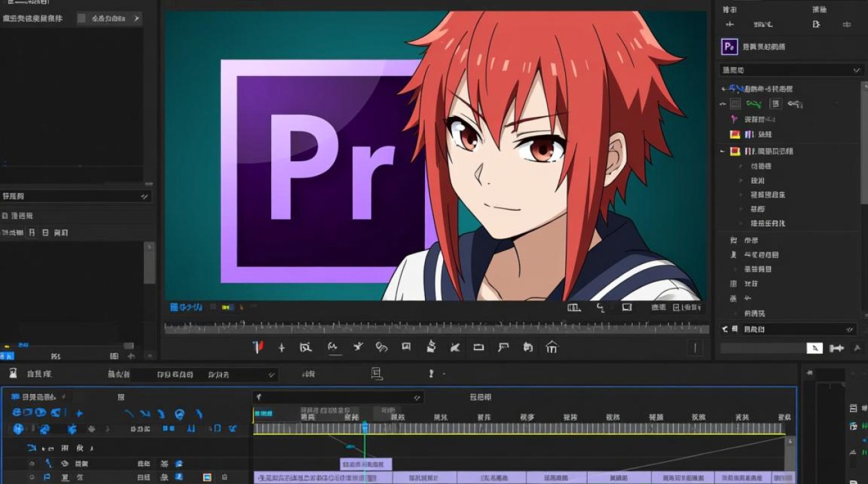Viewport: 868px width, 484px height.
Task: Click the white button below the right panel
Action: coord(814,348)
